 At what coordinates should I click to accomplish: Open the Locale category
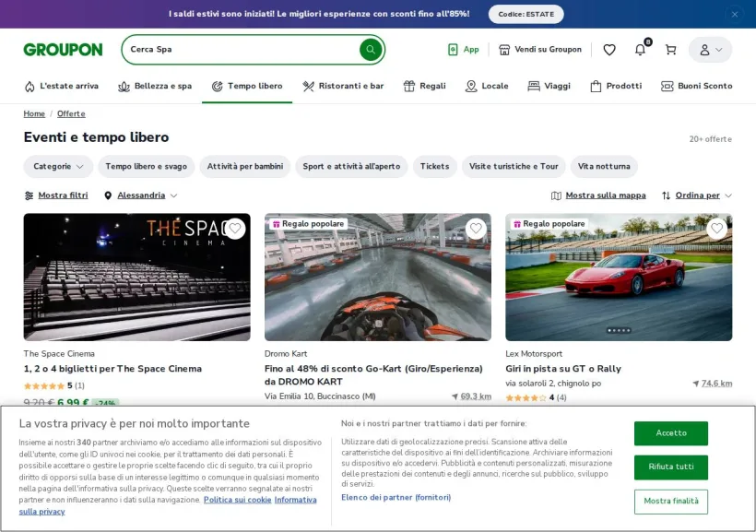point(487,86)
